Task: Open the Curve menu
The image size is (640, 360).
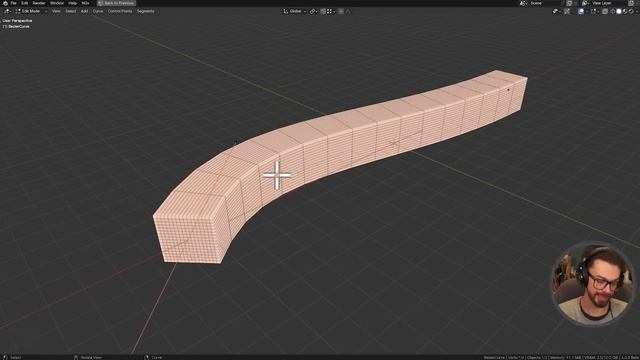Action: 98,11
